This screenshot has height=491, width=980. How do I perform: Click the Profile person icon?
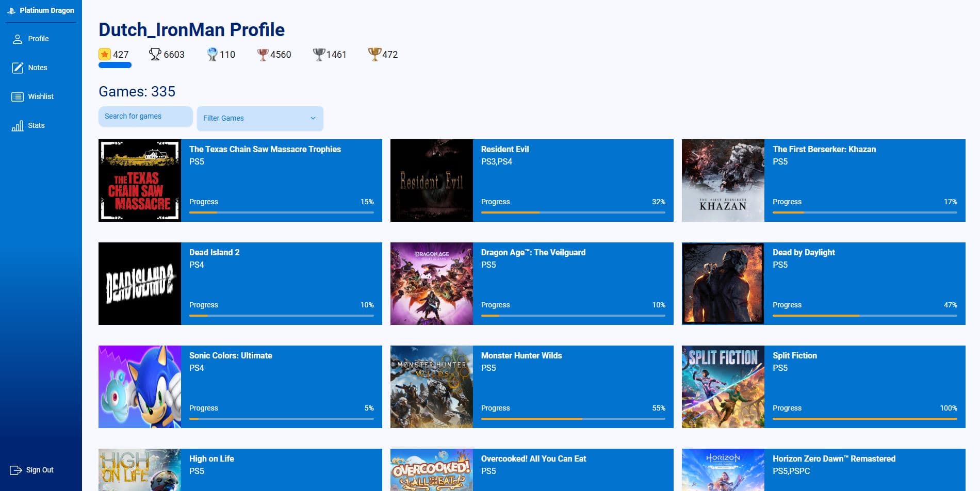(x=18, y=39)
